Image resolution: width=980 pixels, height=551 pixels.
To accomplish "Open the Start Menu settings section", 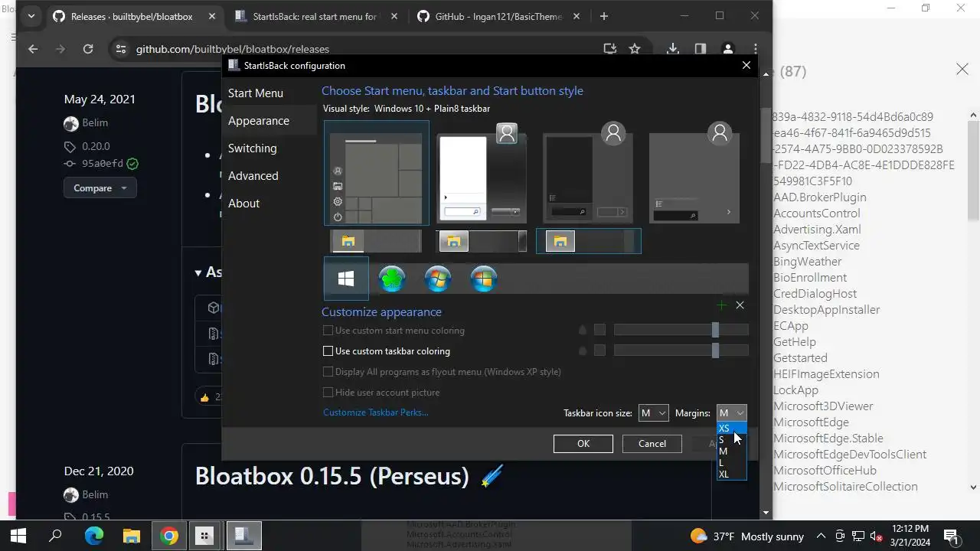I will click(256, 93).
